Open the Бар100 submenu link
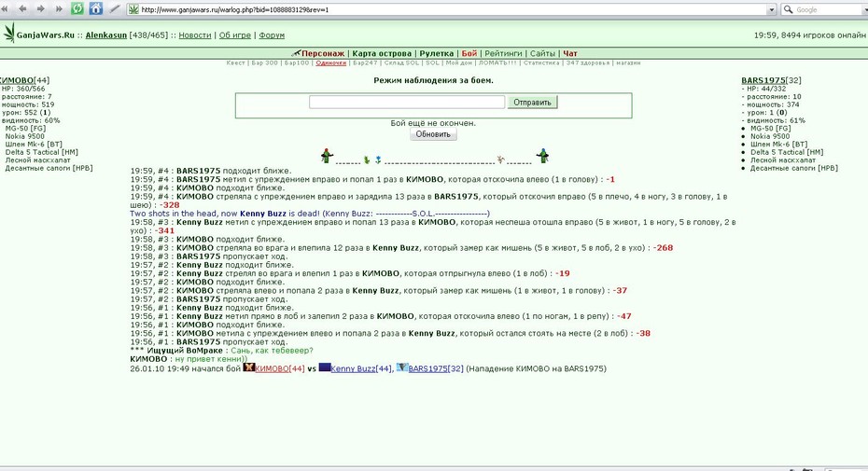This screenshot has width=868, height=471. [x=297, y=63]
